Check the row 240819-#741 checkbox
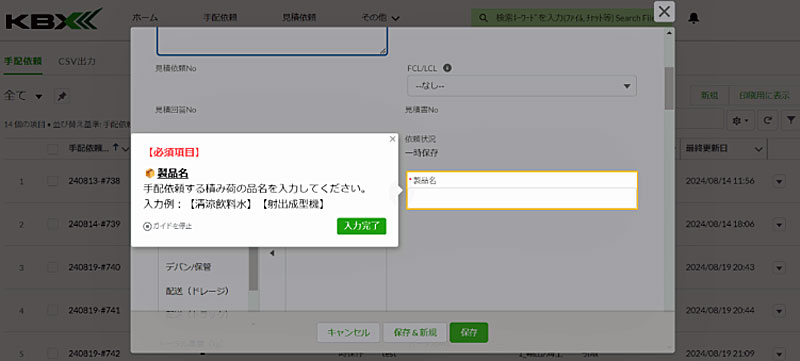The width and height of the screenshot is (800, 361). coord(53,310)
